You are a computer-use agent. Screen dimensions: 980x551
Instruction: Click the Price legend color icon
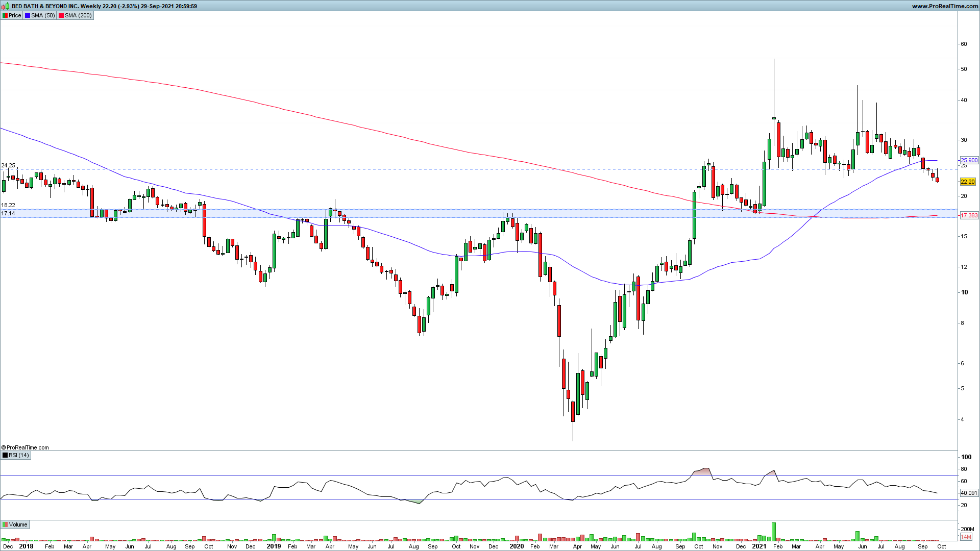[5, 15]
